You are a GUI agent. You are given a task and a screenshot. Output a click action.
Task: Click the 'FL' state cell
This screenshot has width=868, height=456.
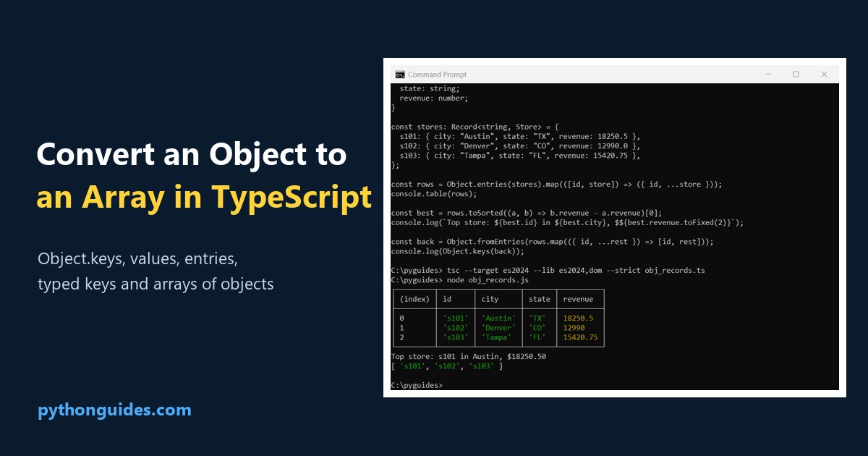click(537, 337)
